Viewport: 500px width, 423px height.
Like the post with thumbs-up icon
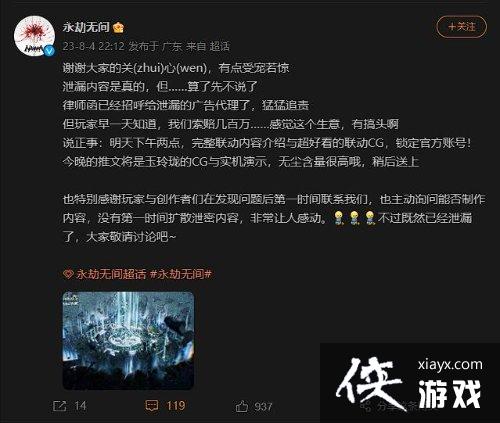point(242,406)
